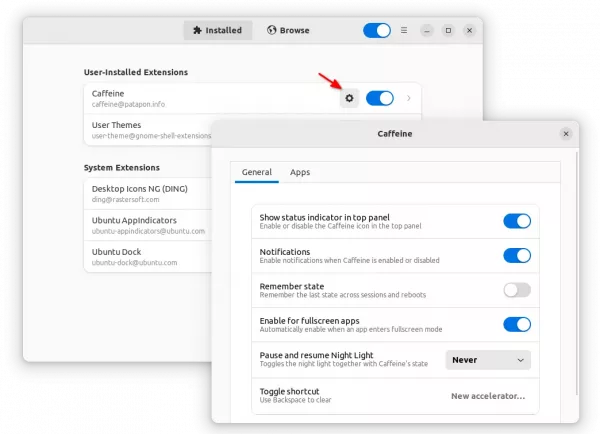Close the Extensions window
600x434 pixels.
[469, 31]
